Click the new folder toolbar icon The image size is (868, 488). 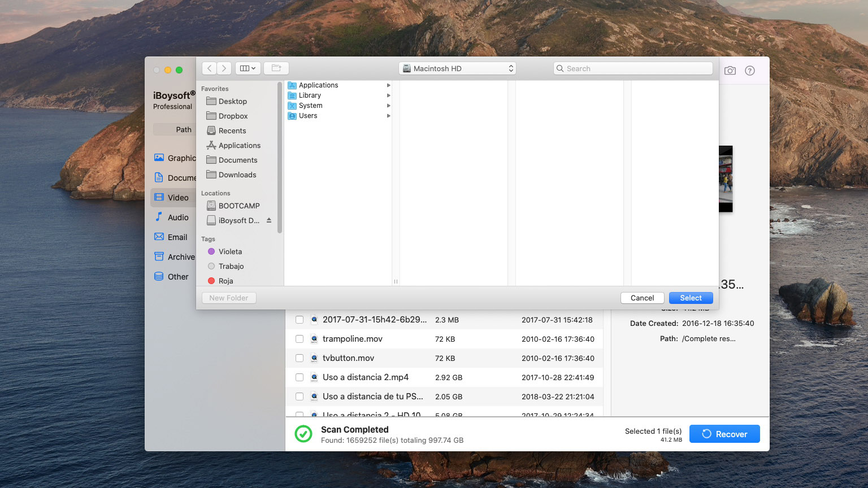pyautogui.click(x=276, y=68)
